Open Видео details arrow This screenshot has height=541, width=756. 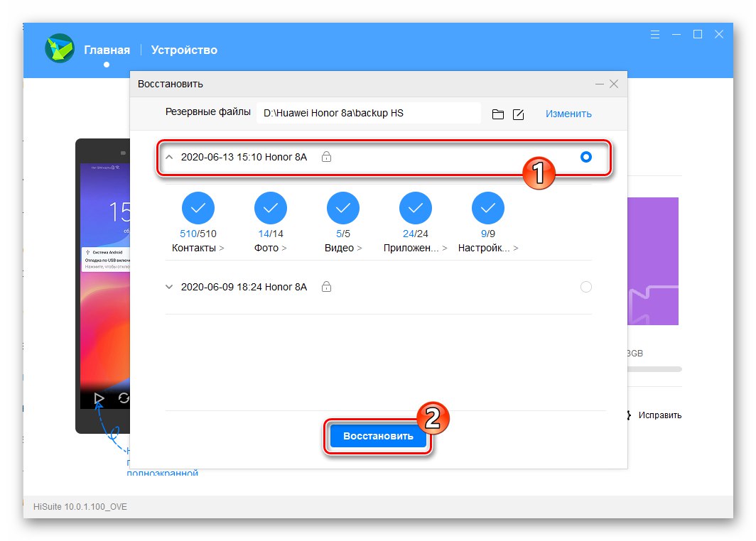(360, 248)
